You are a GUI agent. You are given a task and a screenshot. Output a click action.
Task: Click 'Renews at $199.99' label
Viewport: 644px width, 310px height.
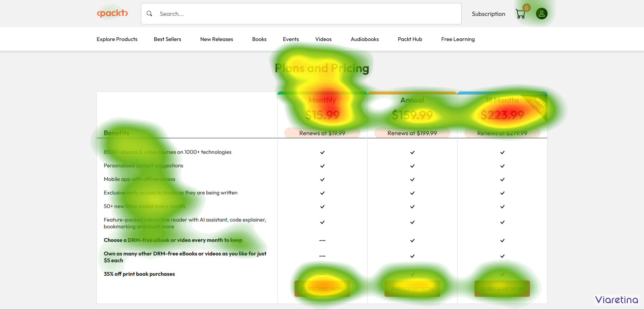tap(412, 133)
